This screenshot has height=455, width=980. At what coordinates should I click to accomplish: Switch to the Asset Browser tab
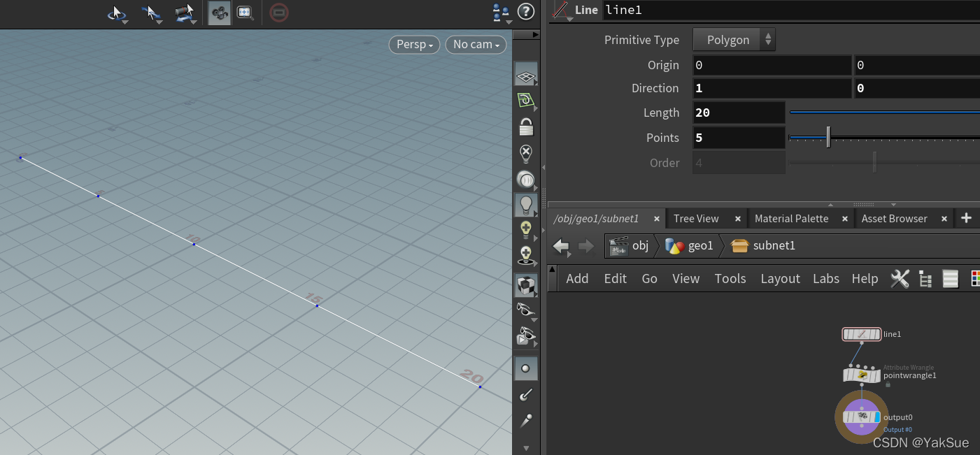894,219
